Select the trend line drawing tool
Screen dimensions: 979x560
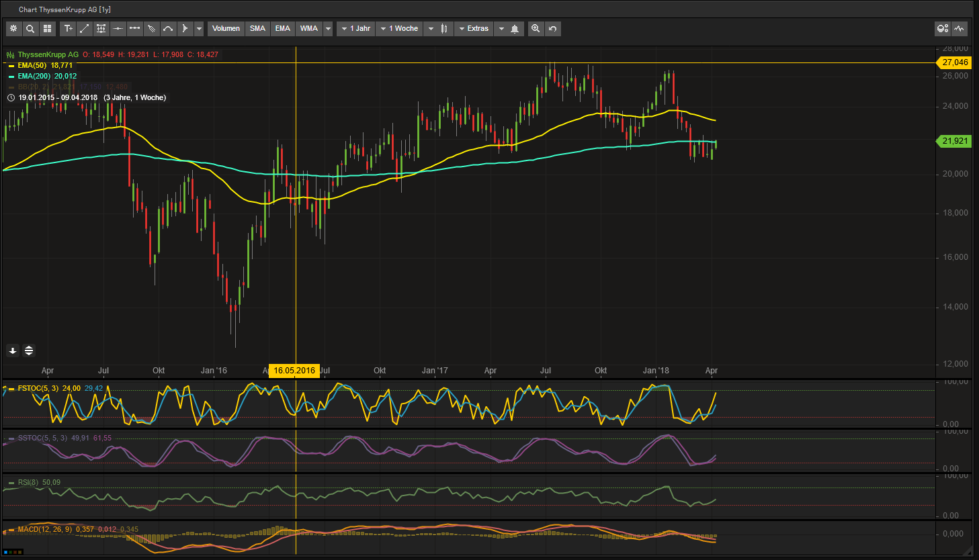(x=85, y=28)
